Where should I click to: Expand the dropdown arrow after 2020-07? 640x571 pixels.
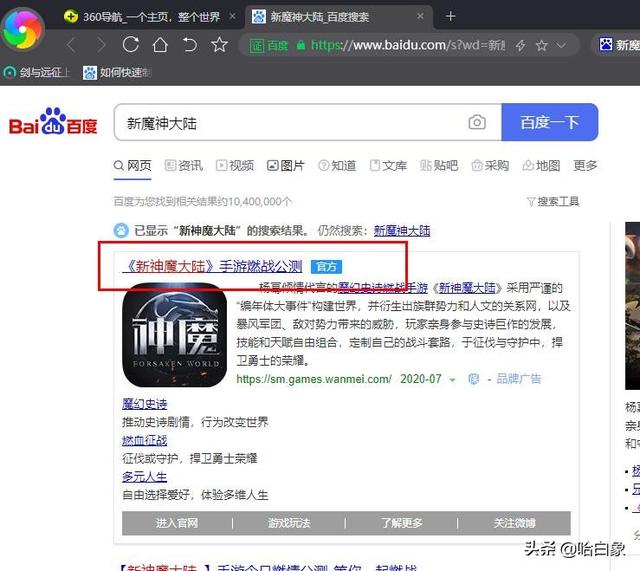pyautogui.click(x=452, y=380)
